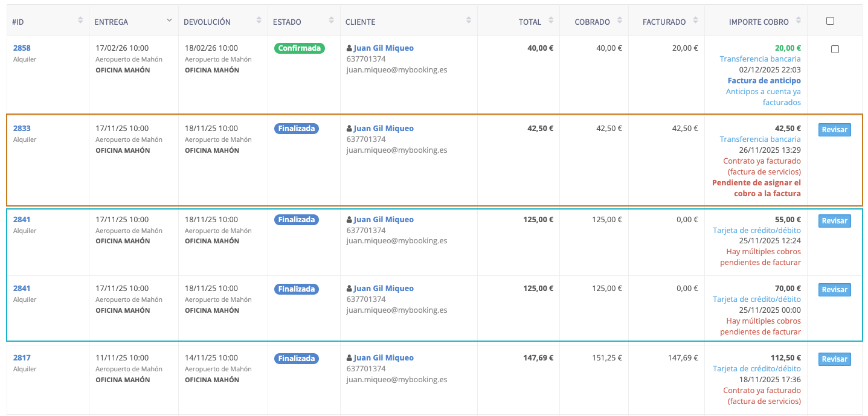Click Confirmada status badge

click(300, 48)
